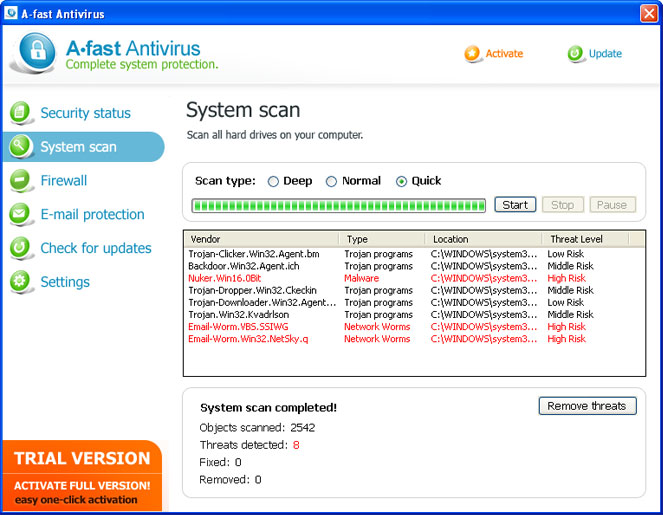Click the red number 8 threats detected

click(296, 445)
